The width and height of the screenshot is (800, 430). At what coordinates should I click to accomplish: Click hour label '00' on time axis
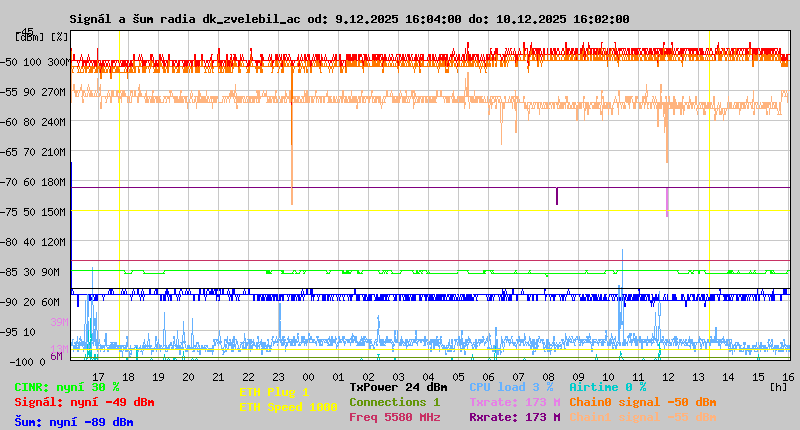(309, 377)
